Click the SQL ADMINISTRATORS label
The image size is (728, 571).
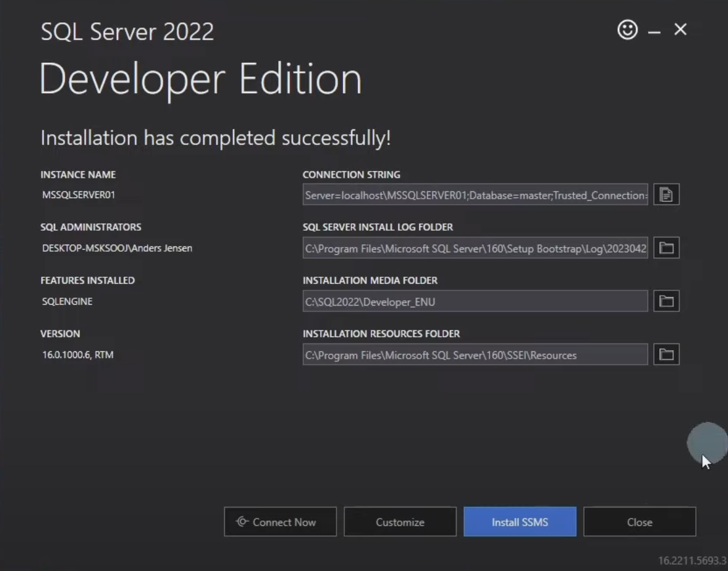[91, 227]
